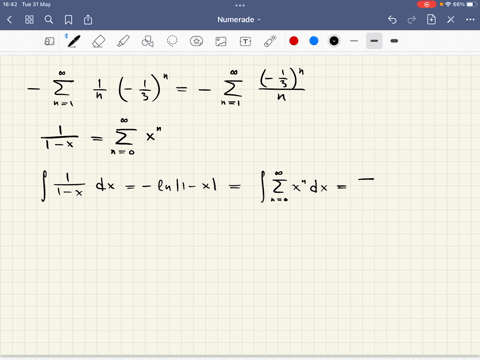Open the Elements sticker tool

(196, 41)
